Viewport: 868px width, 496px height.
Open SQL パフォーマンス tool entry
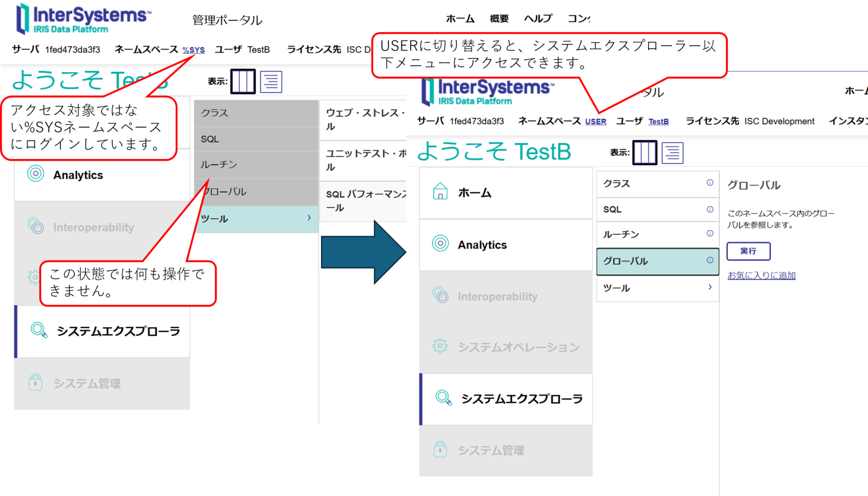363,201
